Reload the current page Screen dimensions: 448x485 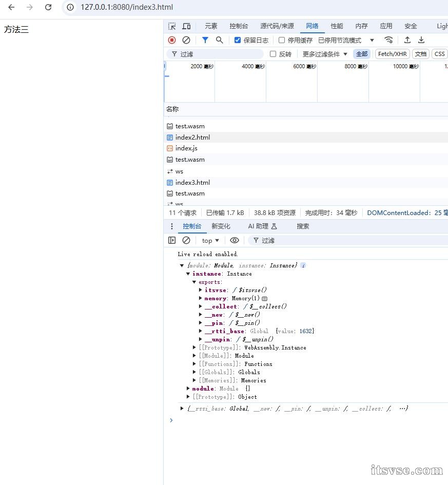point(48,7)
